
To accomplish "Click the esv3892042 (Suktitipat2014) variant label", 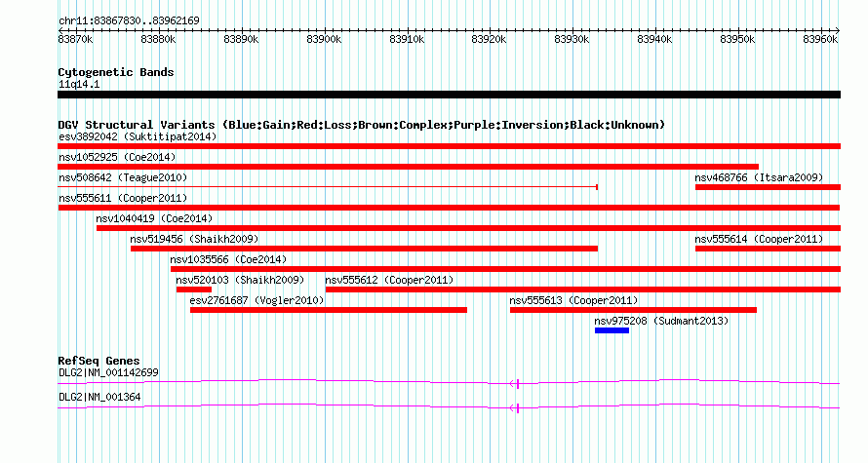I will tap(138, 136).
